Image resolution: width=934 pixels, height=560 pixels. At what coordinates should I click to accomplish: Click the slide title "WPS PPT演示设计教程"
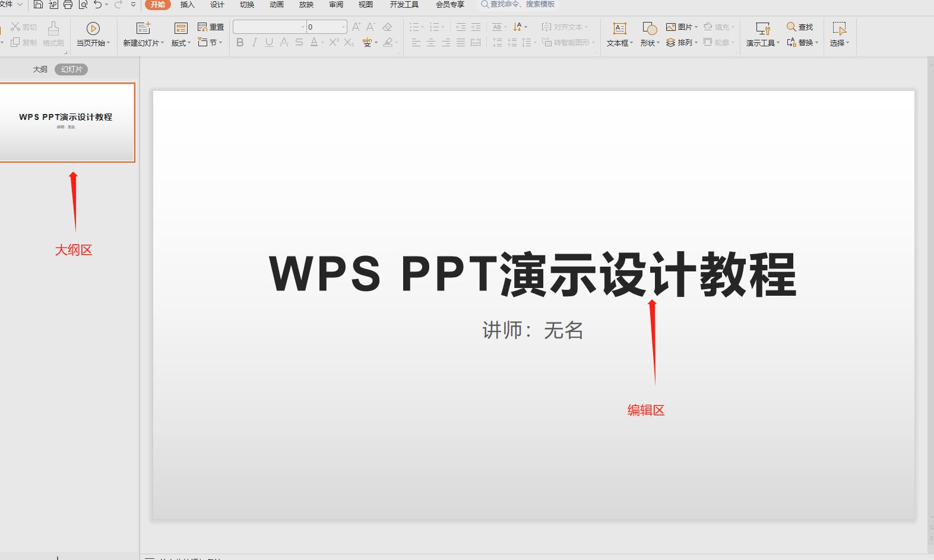(x=533, y=274)
